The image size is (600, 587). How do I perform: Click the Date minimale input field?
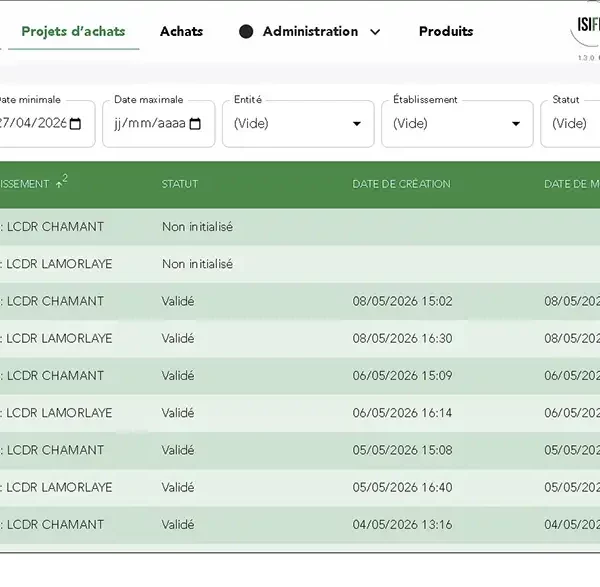[46, 124]
